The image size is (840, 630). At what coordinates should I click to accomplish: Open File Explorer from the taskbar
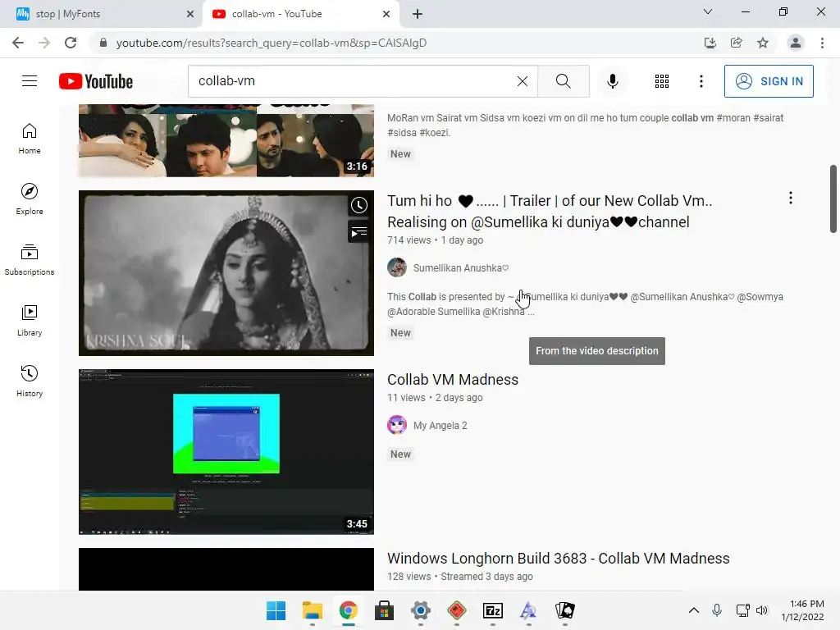(313, 610)
